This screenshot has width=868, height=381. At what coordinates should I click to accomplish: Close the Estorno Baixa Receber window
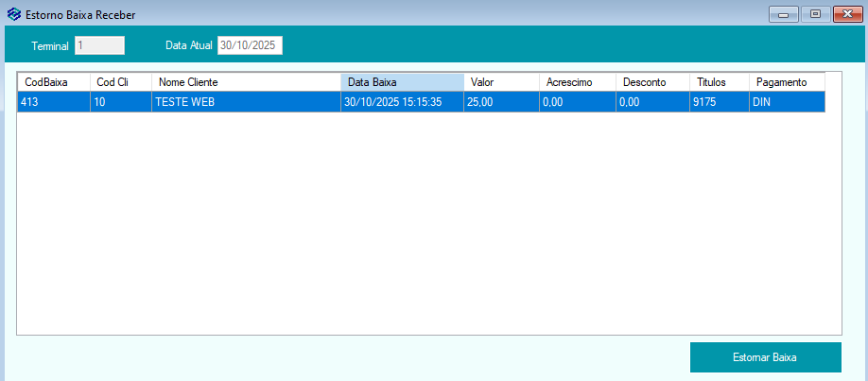844,14
